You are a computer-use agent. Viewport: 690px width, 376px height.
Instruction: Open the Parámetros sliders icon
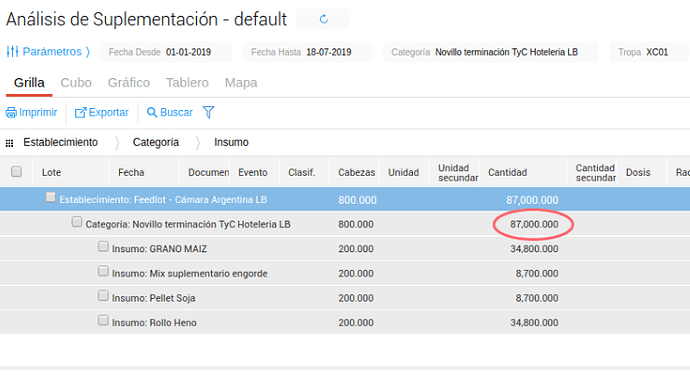pos(12,52)
